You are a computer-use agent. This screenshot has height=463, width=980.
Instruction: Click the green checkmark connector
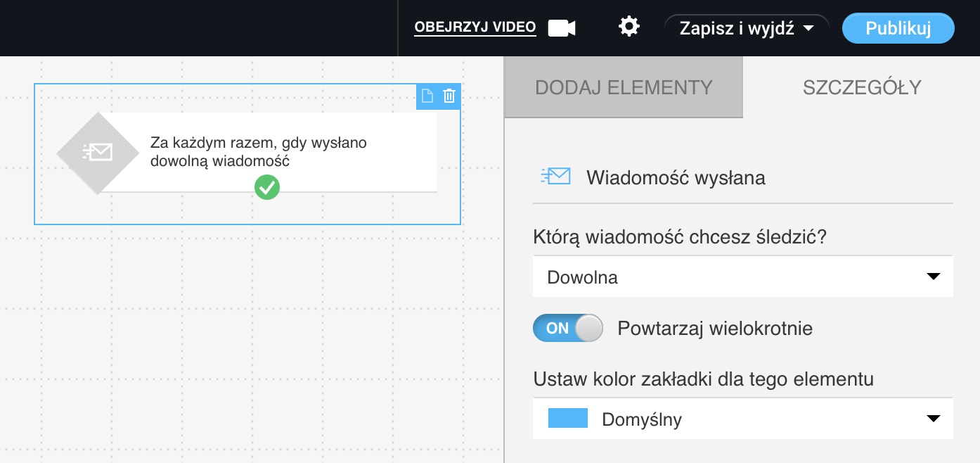click(266, 187)
